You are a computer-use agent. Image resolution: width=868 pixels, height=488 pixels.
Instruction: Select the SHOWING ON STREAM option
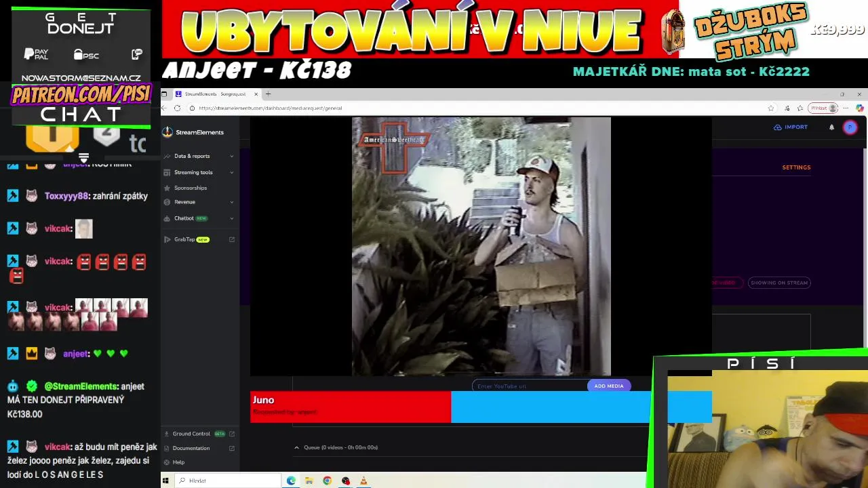[x=779, y=283]
